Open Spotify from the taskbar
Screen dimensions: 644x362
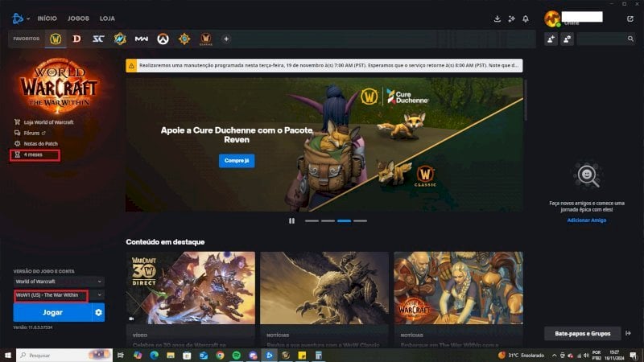(x=236, y=355)
